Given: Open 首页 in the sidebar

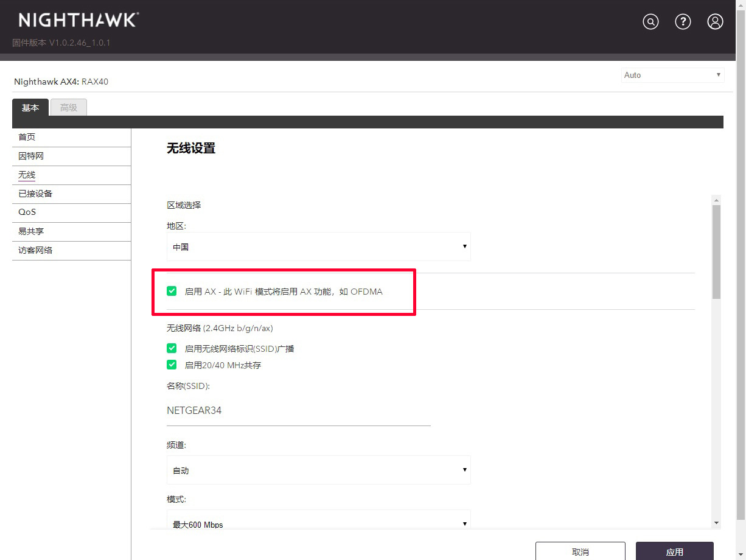Looking at the screenshot, I should click(71, 138).
